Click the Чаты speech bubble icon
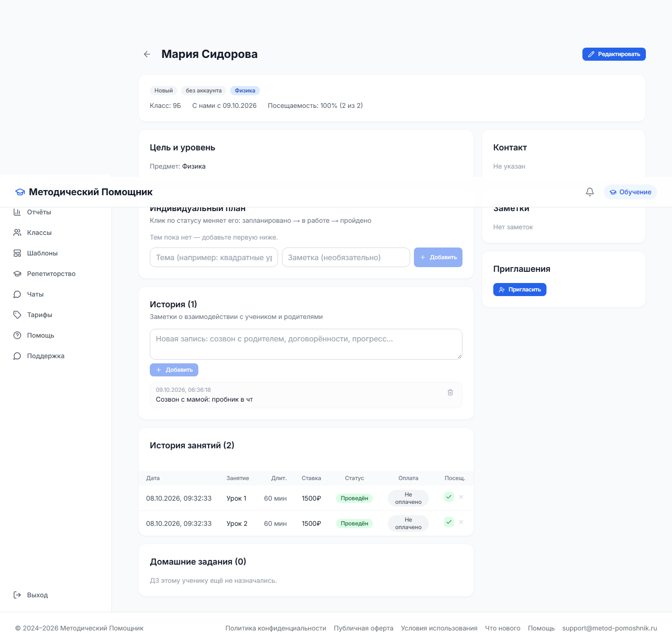 17,294
